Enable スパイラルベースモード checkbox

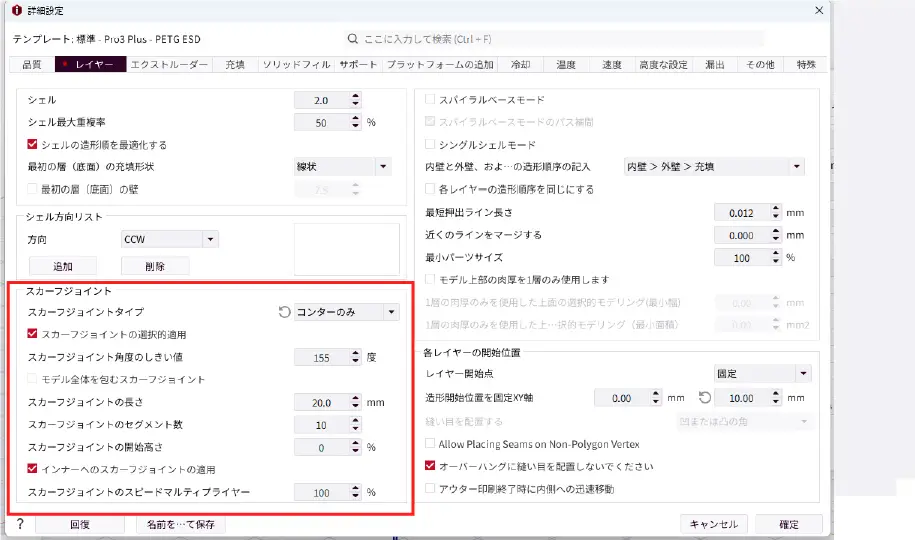click(x=431, y=100)
